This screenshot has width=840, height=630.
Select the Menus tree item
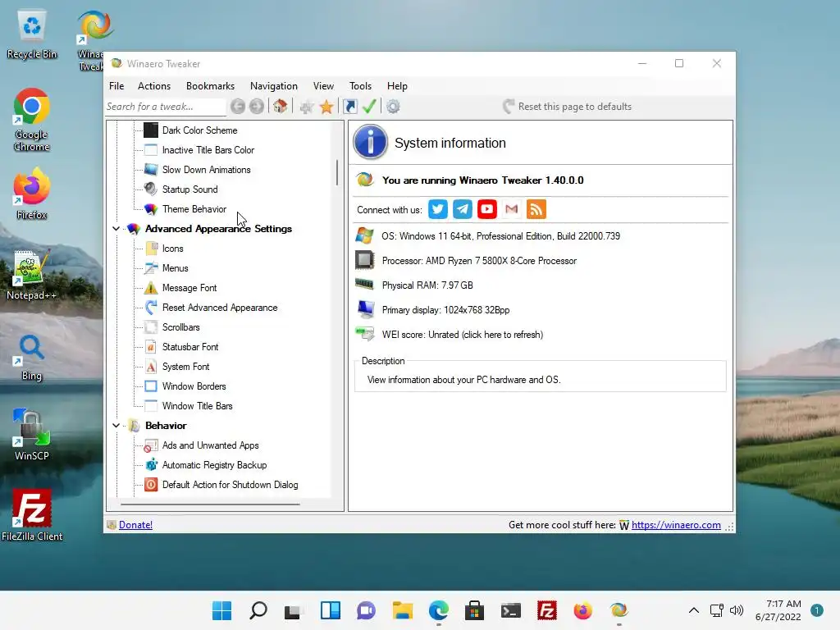coord(175,268)
